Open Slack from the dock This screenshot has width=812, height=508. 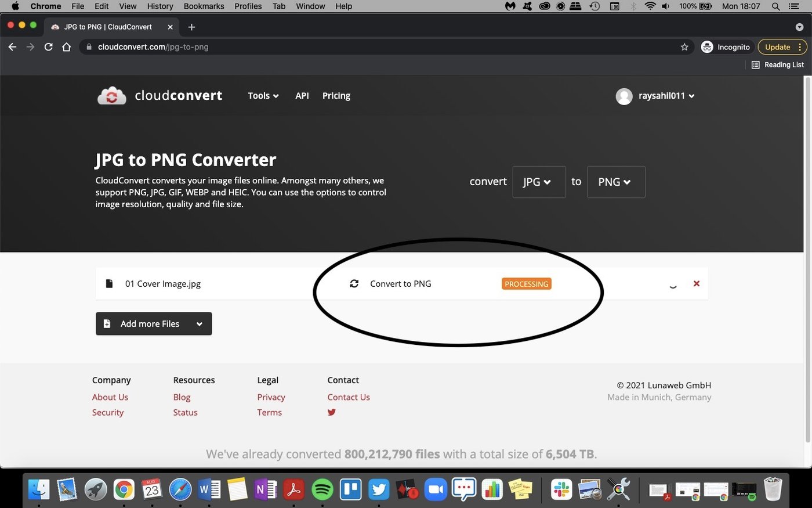click(x=561, y=489)
